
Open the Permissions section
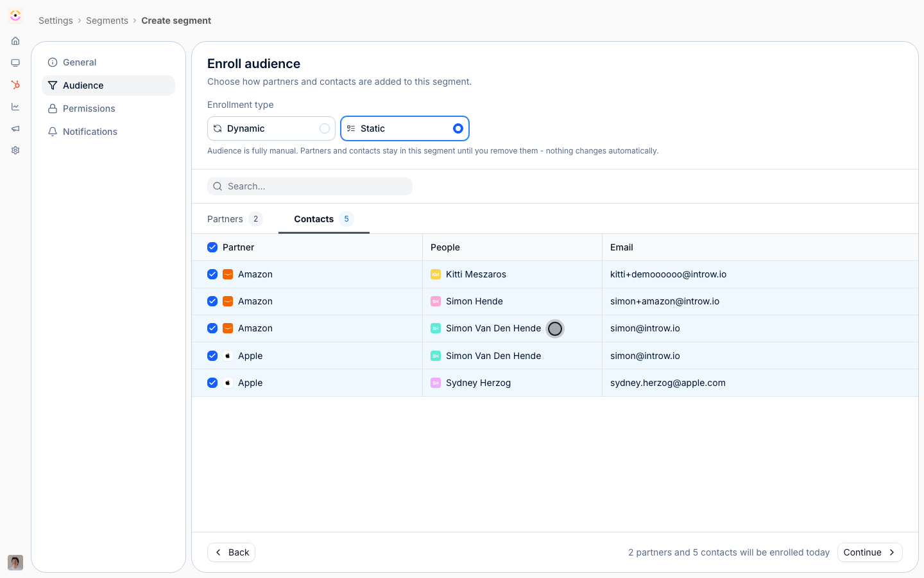pos(108,109)
